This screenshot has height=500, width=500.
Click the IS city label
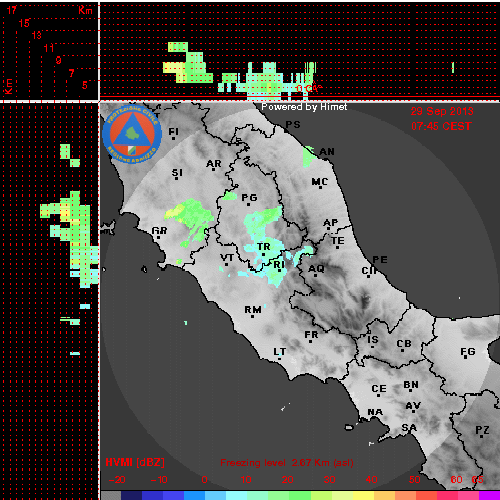click(x=373, y=340)
